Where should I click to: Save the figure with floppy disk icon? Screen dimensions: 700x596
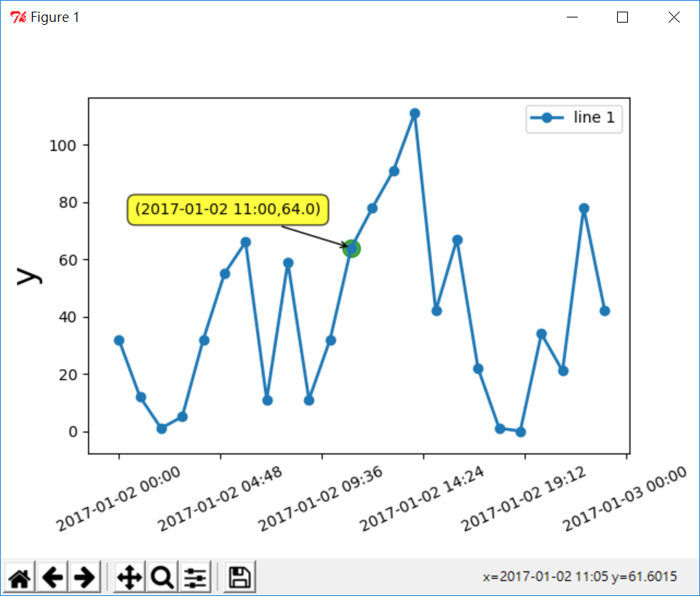pyautogui.click(x=239, y=578)
